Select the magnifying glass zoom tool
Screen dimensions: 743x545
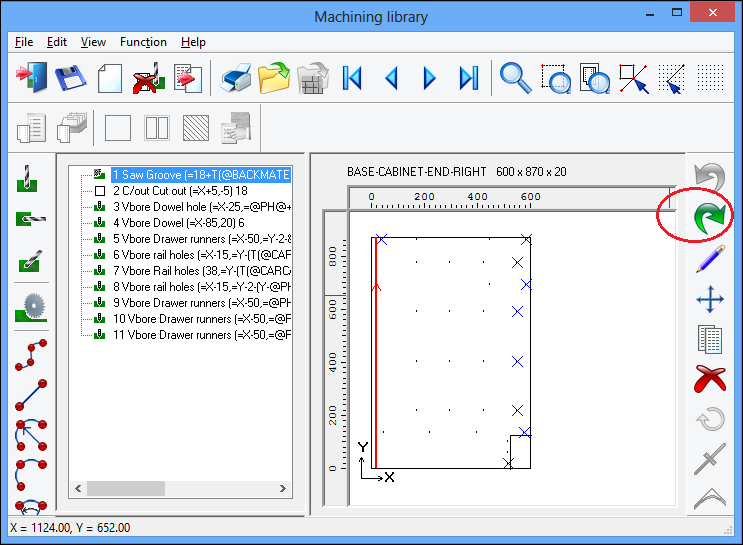(x=516, y=78)
